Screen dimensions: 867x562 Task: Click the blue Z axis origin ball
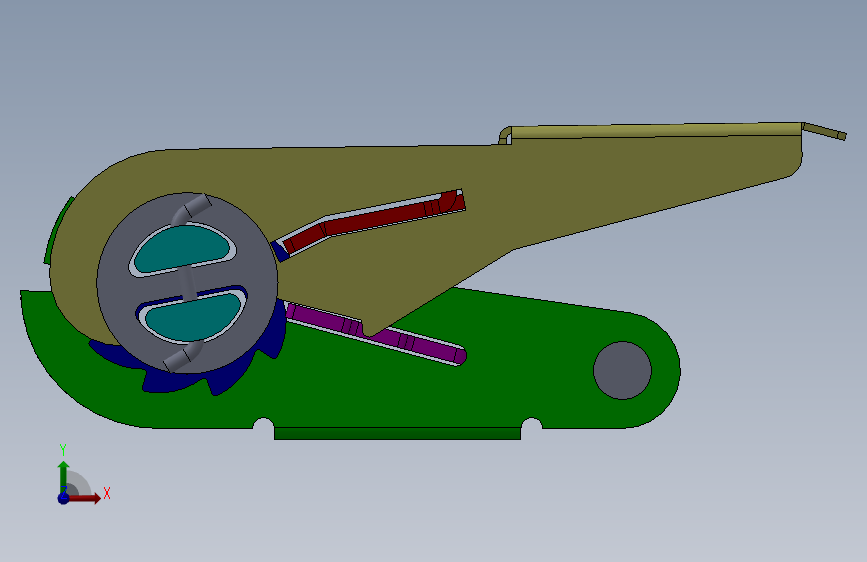[x=63, y=498]
